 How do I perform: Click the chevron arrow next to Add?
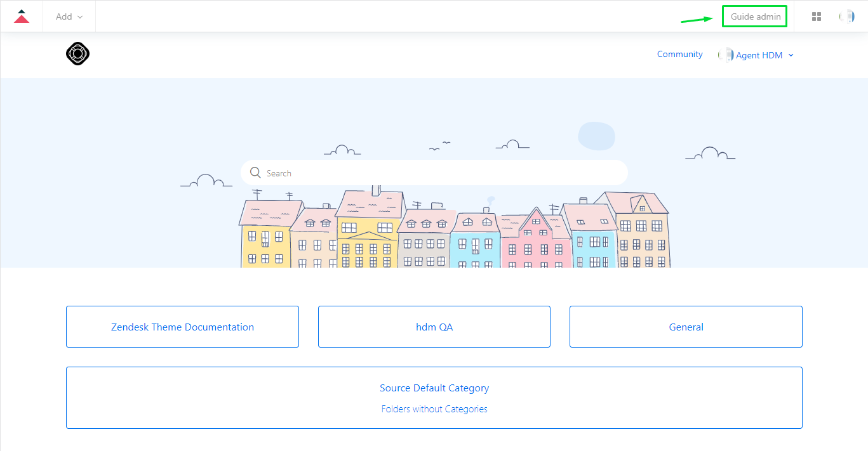[x=80, y=17]
